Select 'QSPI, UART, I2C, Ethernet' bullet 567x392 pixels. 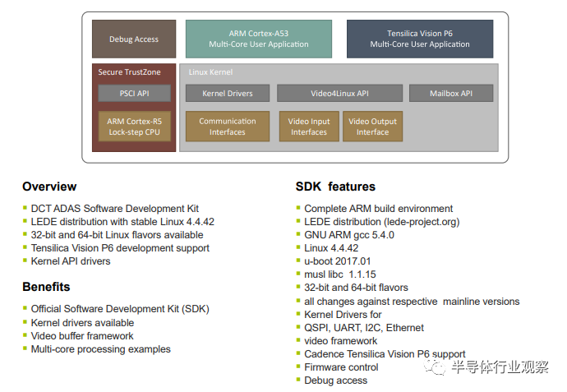tap(364, 328)
